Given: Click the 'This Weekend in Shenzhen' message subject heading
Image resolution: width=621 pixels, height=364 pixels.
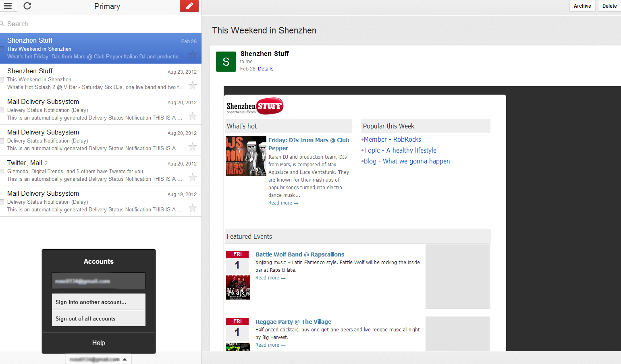Looking at the screenshot, I should [x=264, y=30].
